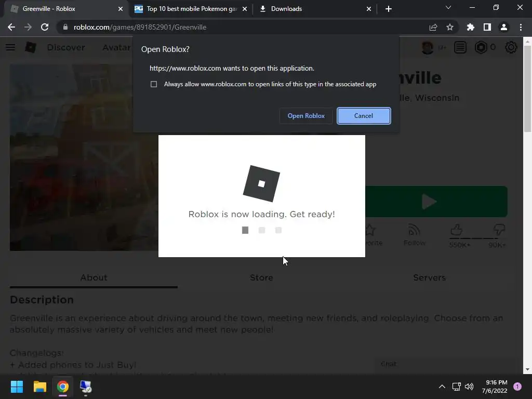Screen dimensions: 532x399
Task: Click the Follow icon
Action: point(414,230)
